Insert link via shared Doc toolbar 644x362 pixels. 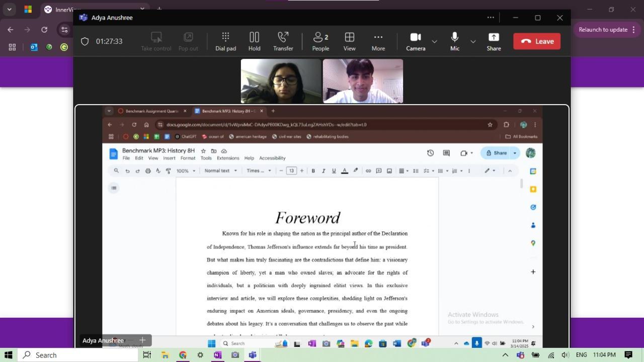click(368, 171)
